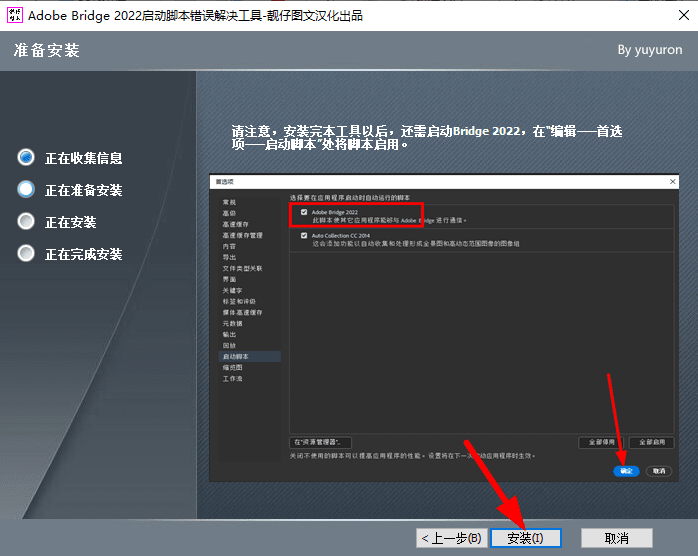Image resolution: width=698 pixels, height=556 pixels.
Task: Select highlighted 启动脚本 in the preview list
Action: point(249,357)
